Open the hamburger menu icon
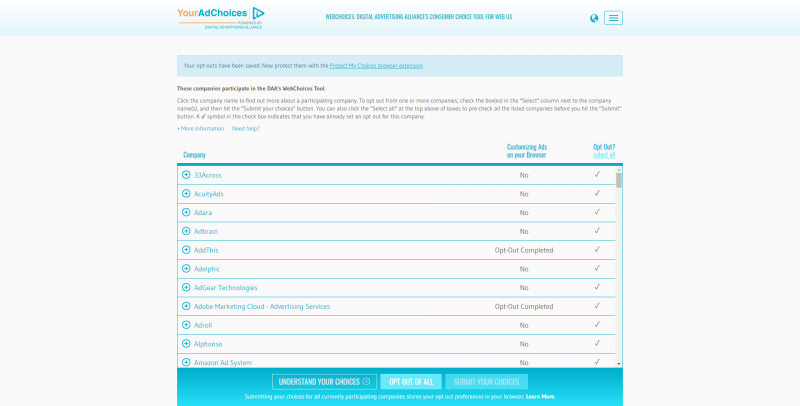Viewport: 800px width, 406px height. pyautogui.click(x=613, y=18)
